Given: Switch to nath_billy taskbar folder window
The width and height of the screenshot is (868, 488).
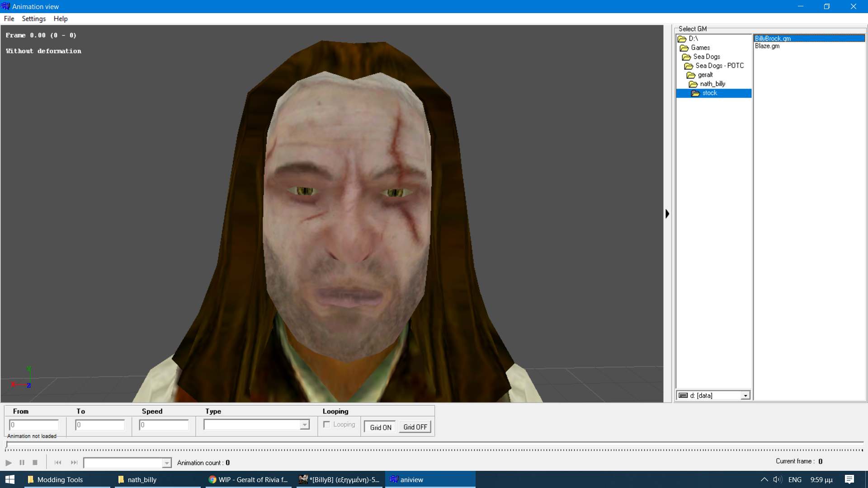Looking at the screenshot, I should coord(157,479).
